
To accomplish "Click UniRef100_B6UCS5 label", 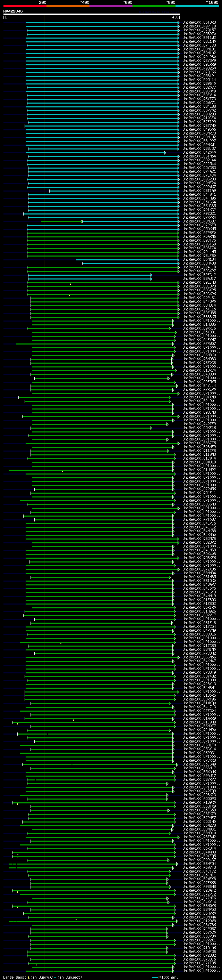I will pos(199,206).
